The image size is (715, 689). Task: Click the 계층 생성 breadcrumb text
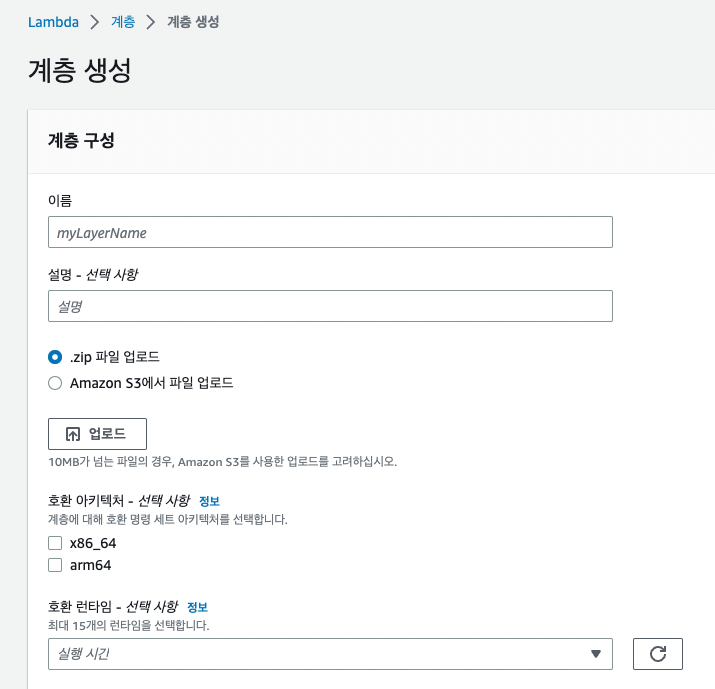[193, 22]
